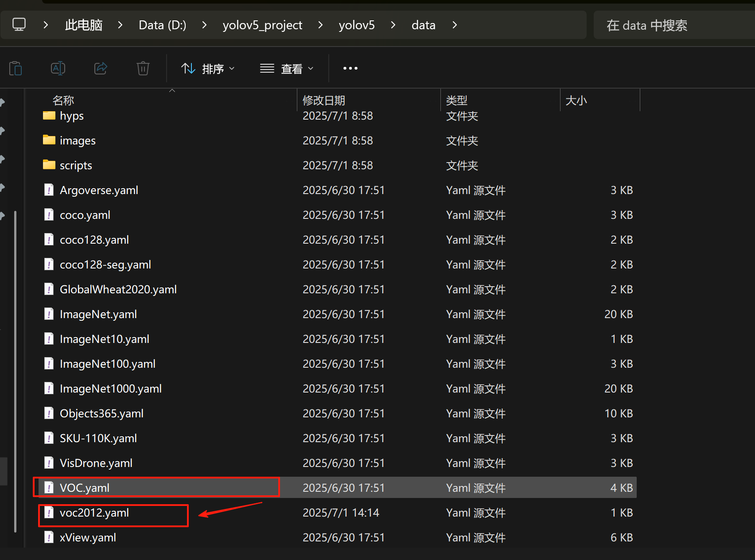Viewport: 755px width, 560px height.
Task: Click the Objects365.yaml file icon
Action: (49, 413)
